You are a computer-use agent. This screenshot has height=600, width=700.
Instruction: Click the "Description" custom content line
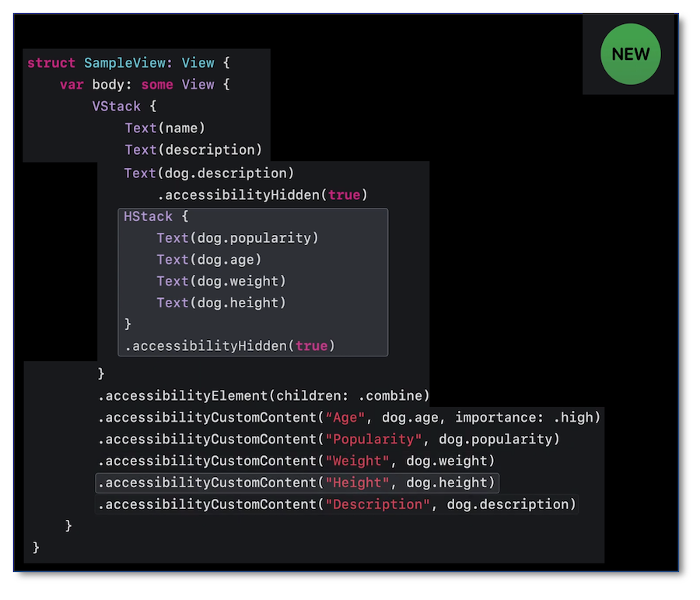[337, 505]
